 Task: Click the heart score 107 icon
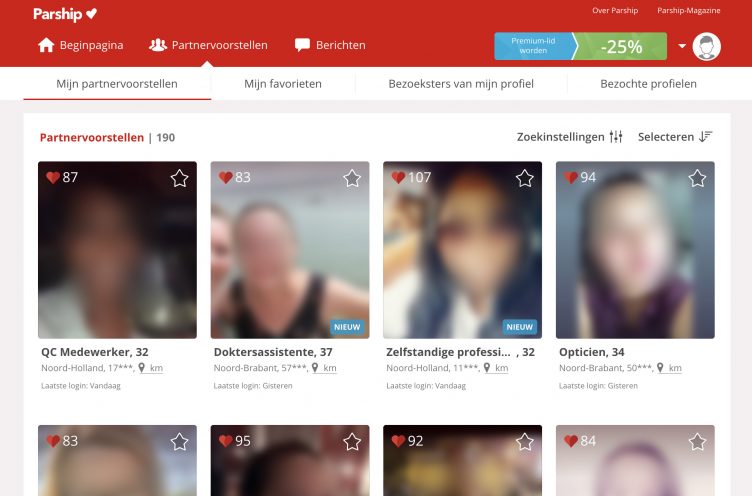pos(398,178)
